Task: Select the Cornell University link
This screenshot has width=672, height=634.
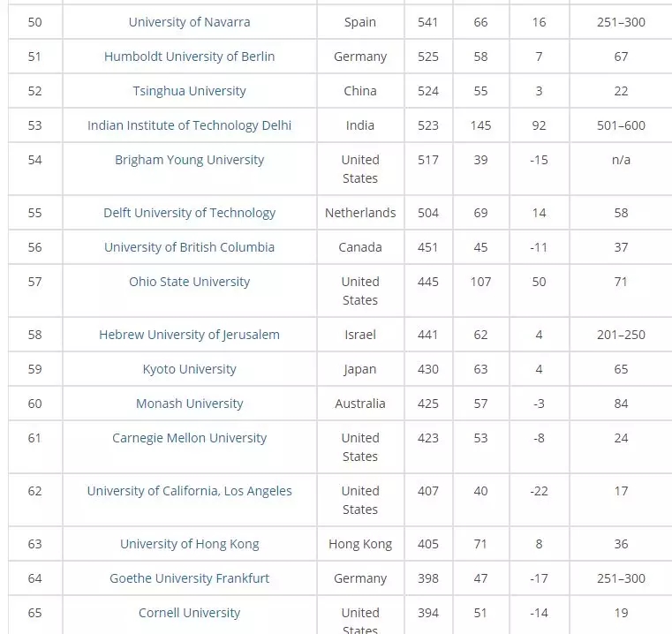Action: pos(189,613)
